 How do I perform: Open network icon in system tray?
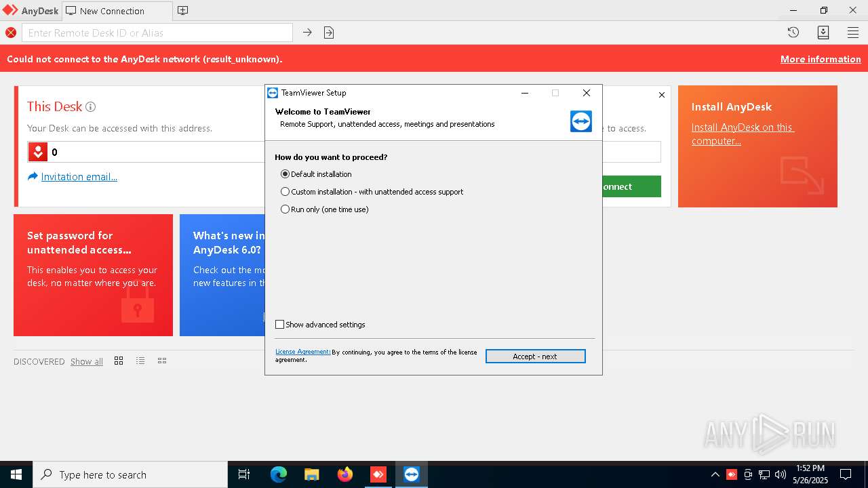click(764, 474)
